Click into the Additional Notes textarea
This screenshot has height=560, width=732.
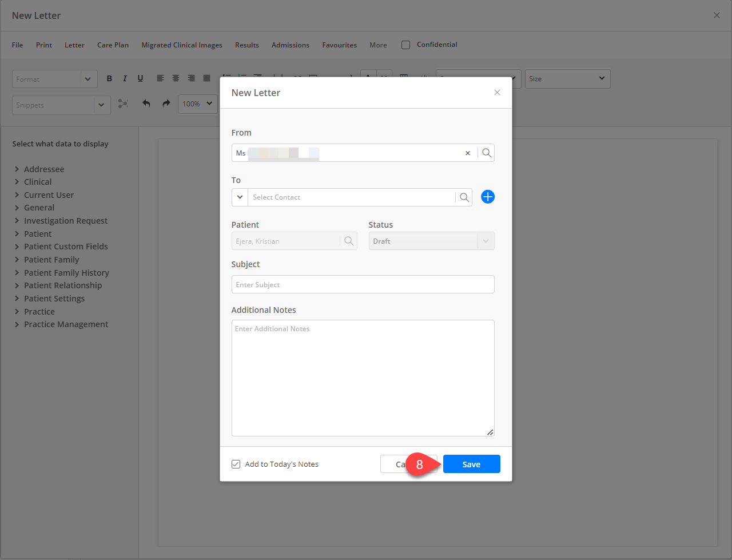[363, 378]
